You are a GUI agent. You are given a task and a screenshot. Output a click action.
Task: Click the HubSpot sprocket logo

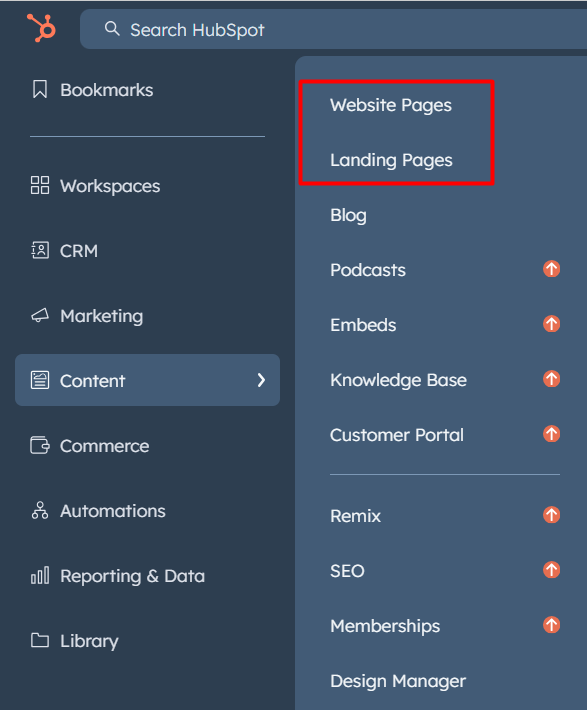point(41,28)
